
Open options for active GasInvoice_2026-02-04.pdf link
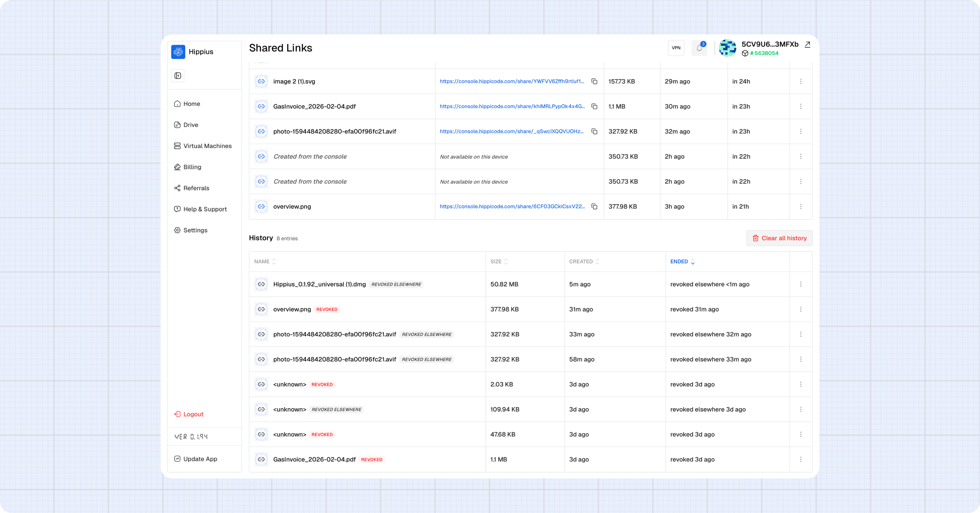(801, 106)
